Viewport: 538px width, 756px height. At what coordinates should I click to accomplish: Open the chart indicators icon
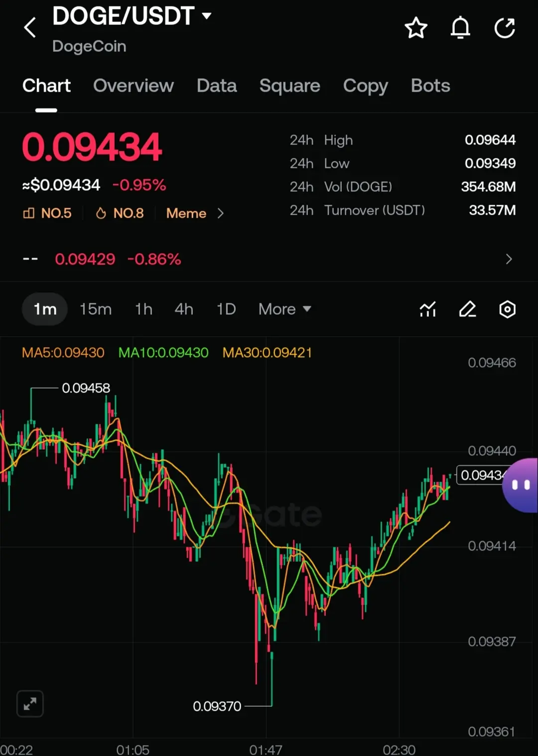click(x=428, y=309)
